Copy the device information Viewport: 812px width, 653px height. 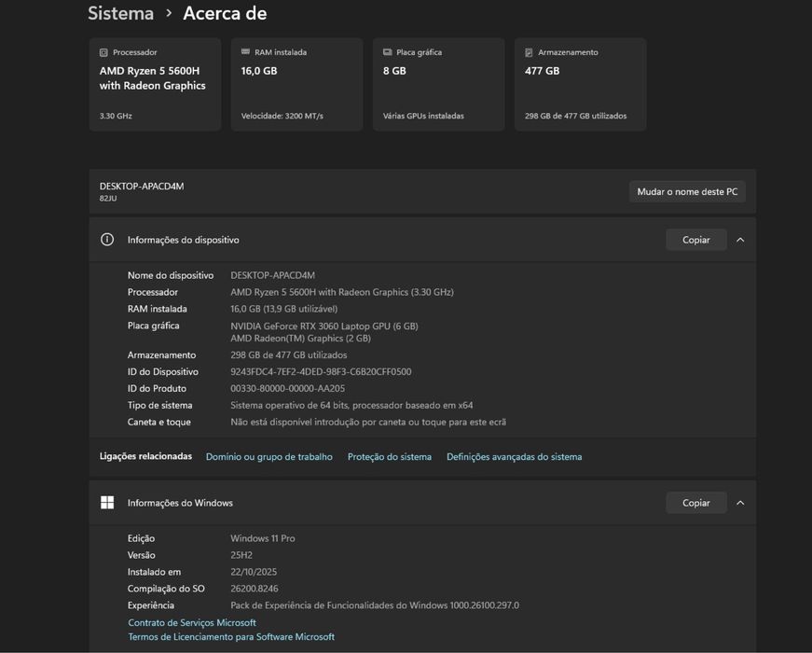click(x=696, y=240)
